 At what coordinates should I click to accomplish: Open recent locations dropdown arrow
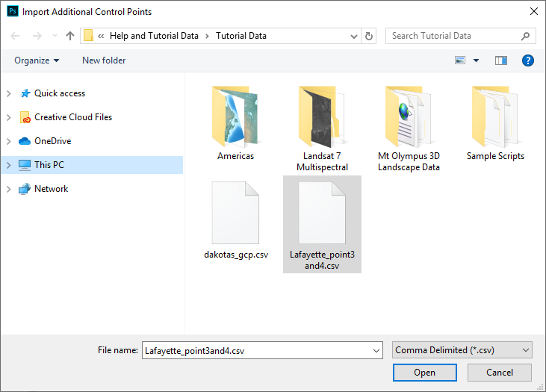click(55, 36)
